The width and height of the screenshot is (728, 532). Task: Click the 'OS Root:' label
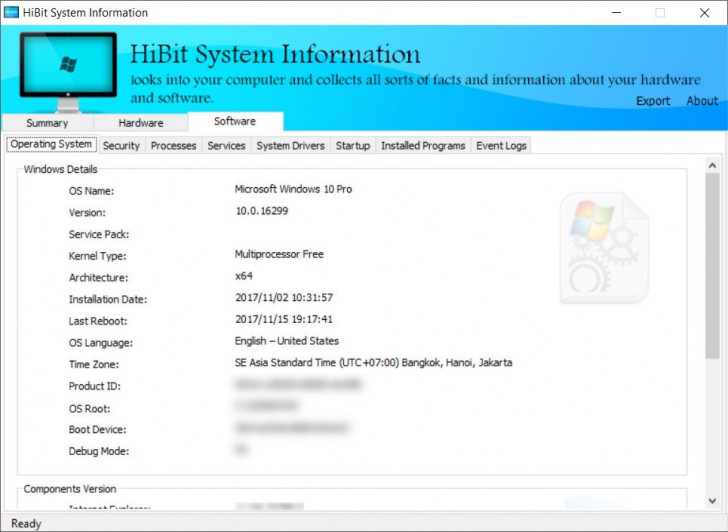pyautogui.click(x=90, y=409)
